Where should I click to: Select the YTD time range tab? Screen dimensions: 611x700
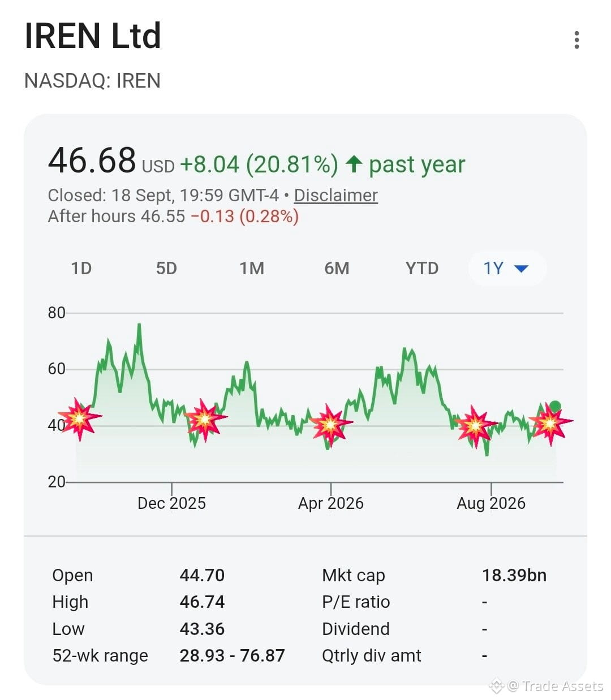(422, 268)
